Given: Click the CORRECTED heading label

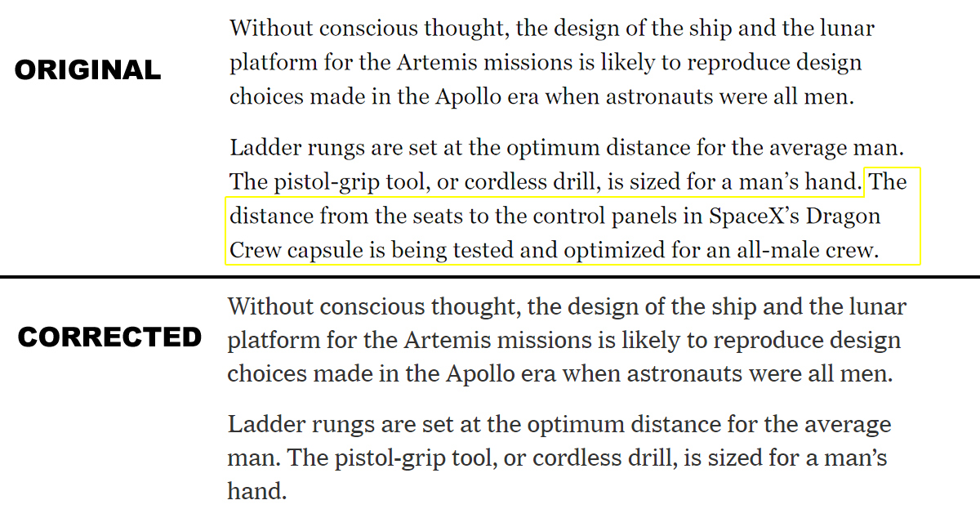Looking at the screenshot, I should click(110, 337).
